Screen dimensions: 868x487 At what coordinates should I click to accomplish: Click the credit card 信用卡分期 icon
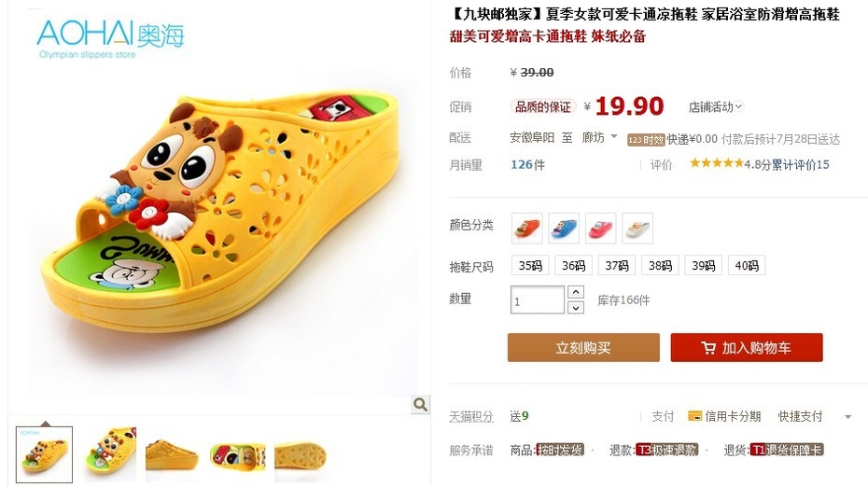[x=694, y=415]
